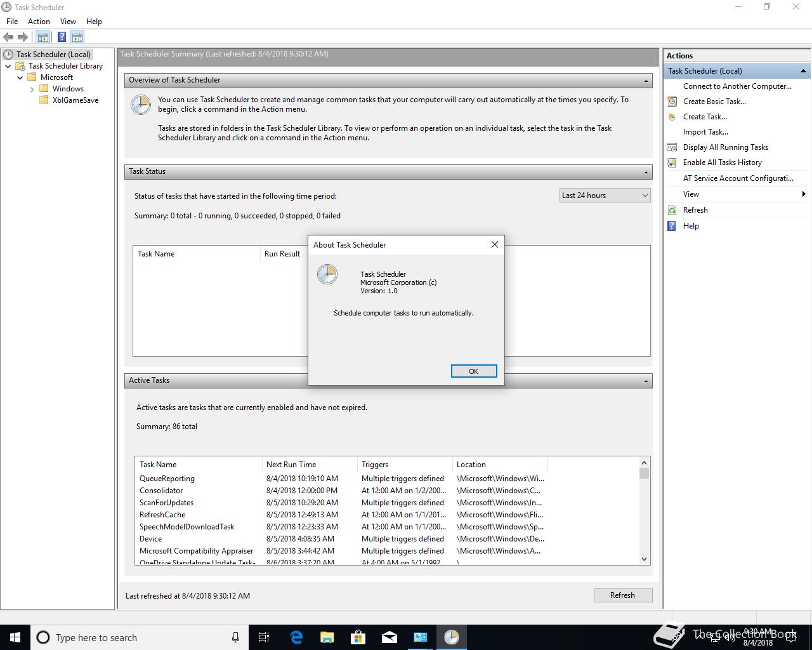Open the Mail app from the taskbar
The image size is (812, 650).
pyautogui.click(x=390, y=637)
